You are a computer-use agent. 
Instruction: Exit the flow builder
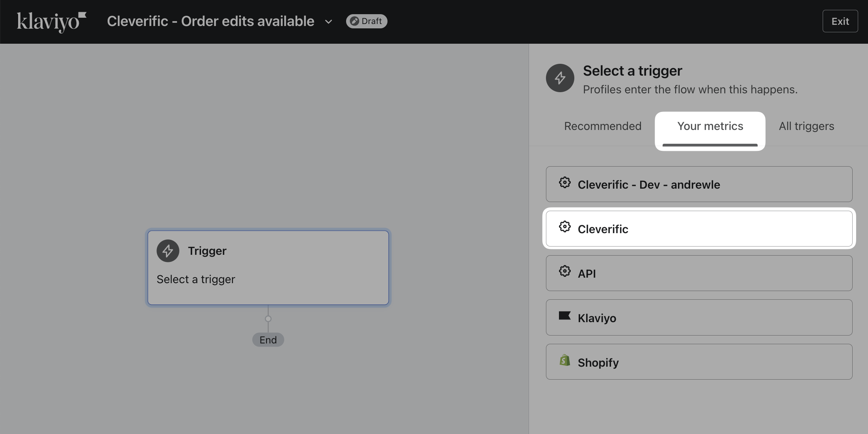840,21
